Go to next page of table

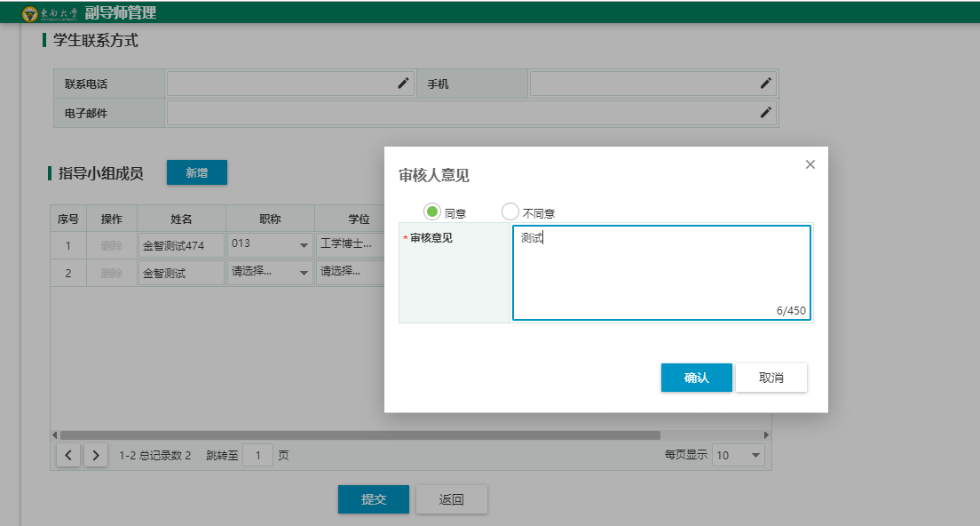(x=96, y=455)
